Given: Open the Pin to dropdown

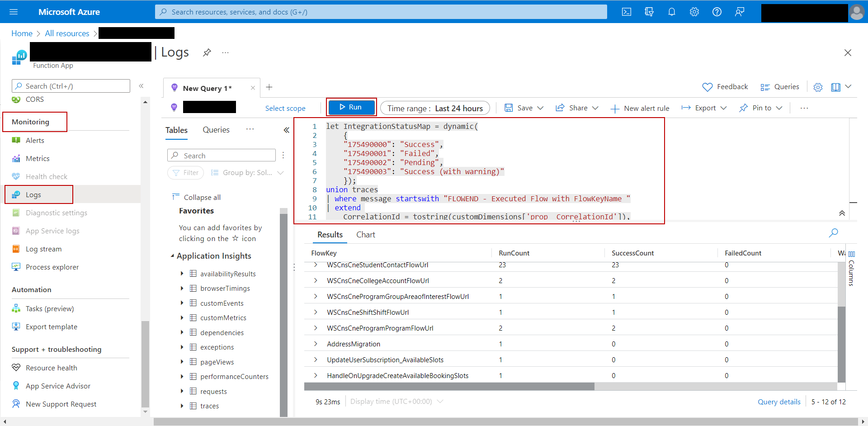Looking at the screenshot, I should click(761, 108).
